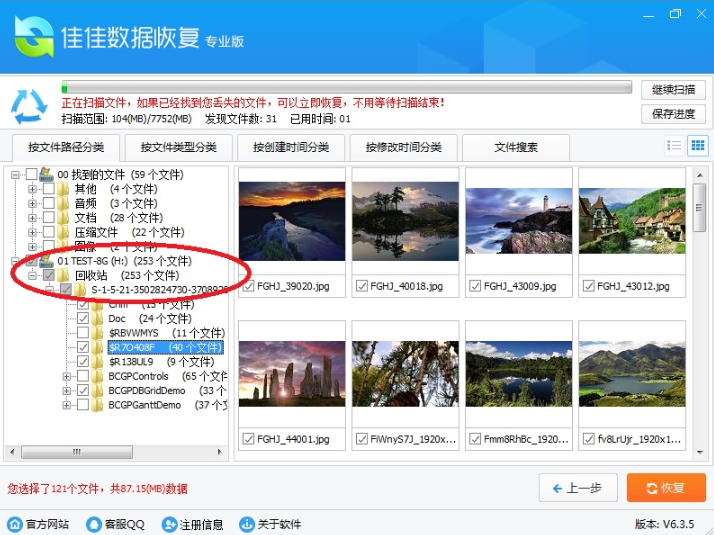Image resolution: width=714 pixels, height=535 pixels.
Task: Switch to list view icon
Action: (x=674, y=146)
